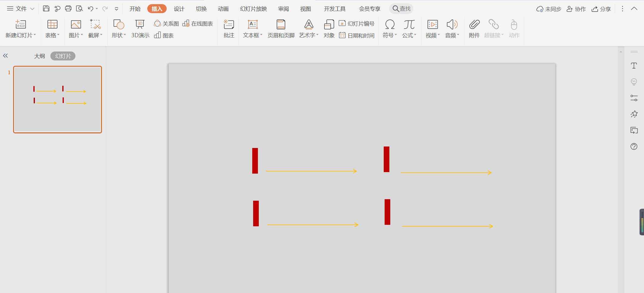Click the 查找 search box
The image size is (644, 293).
click(x=401, y=9)
